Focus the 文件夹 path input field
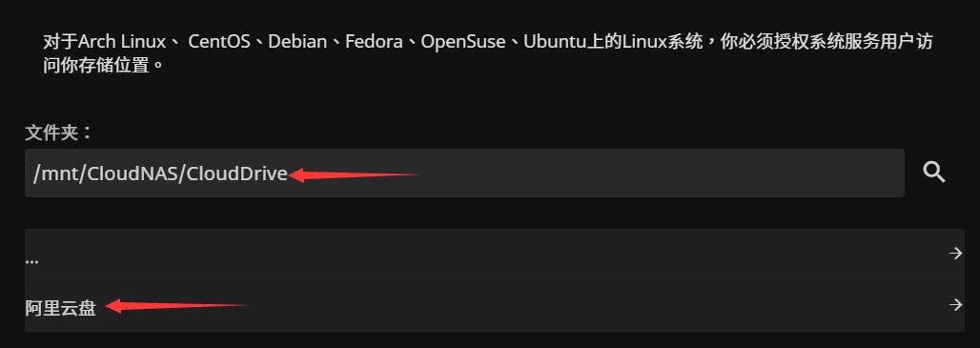 click(x=464, y=174)
